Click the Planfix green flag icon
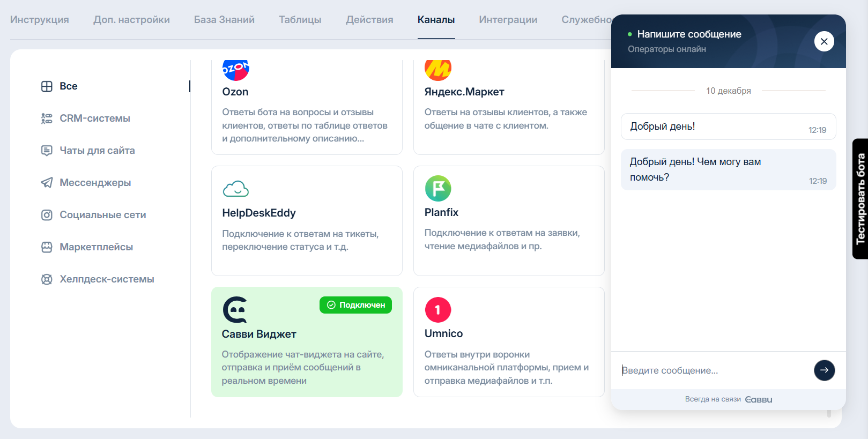 [437, 189]
